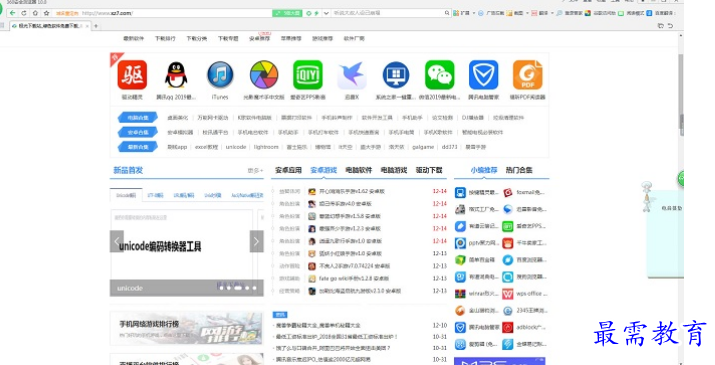Open the 软件厂商 navigation menu item

click(354, 39)
